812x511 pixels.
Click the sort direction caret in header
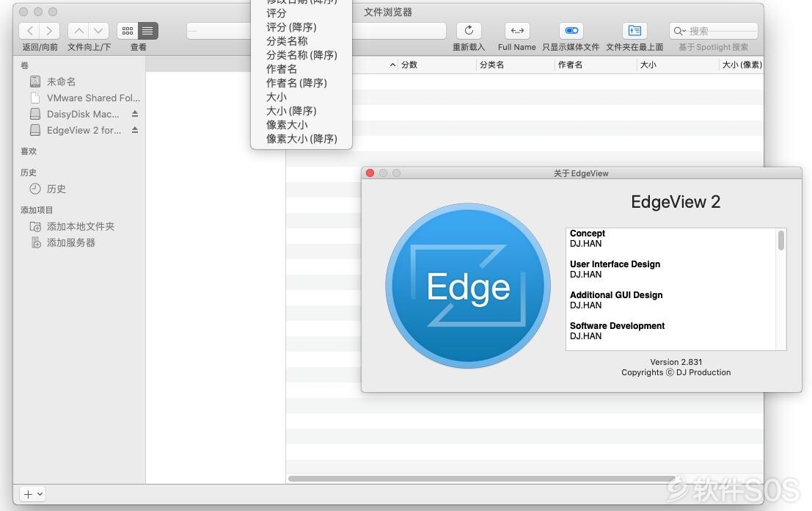[392, 65]
